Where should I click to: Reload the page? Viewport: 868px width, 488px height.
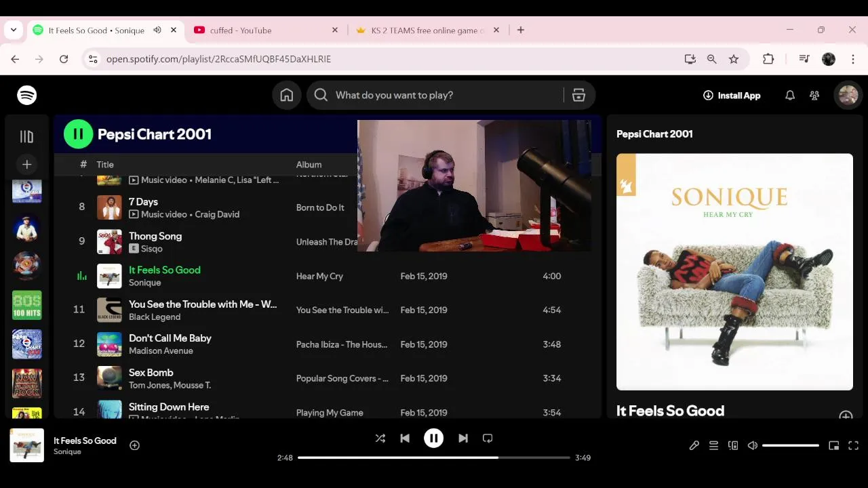point(64,60)
